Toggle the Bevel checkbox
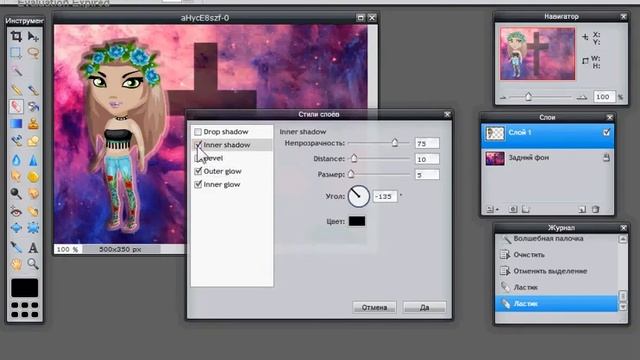The image size is (640, 360). click(198, 158)
